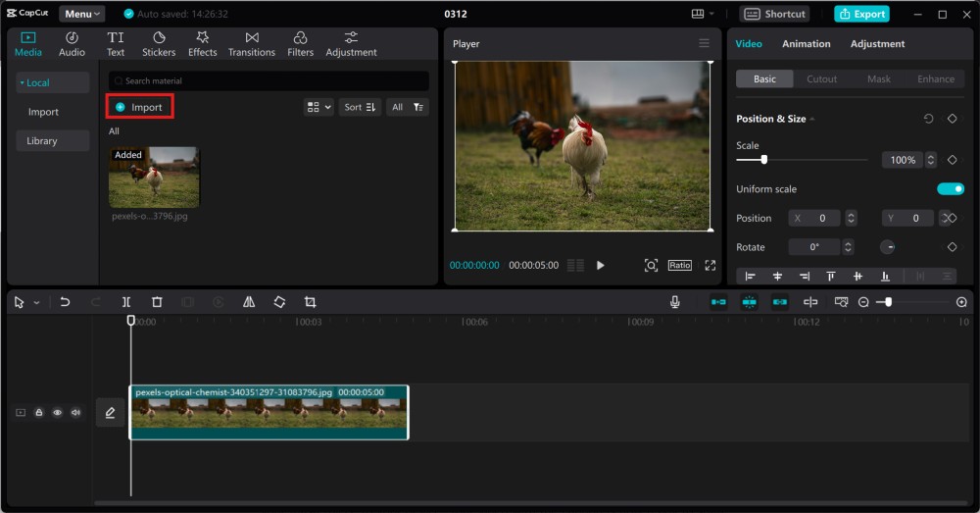
Task: Click the align left icon
Action: click(750, 276)
